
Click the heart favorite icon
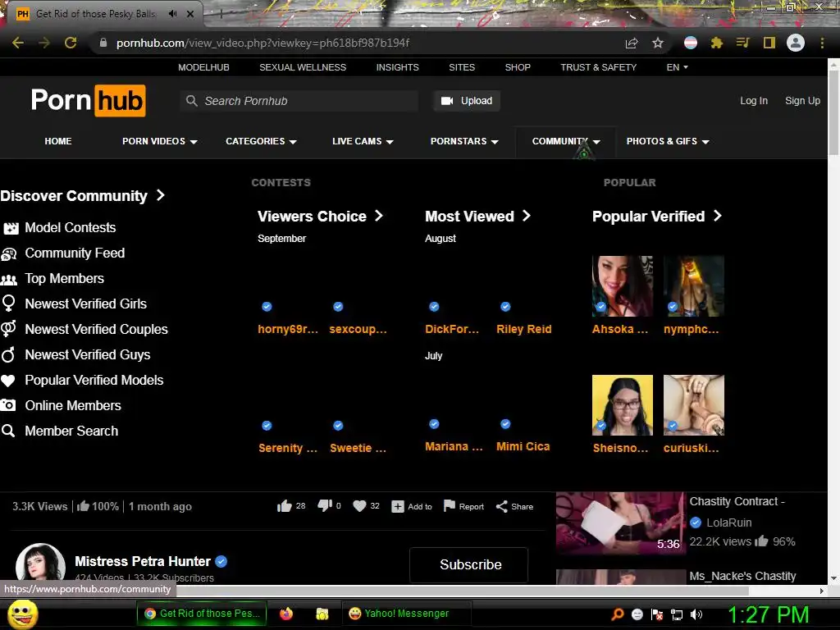pyautogui.click(x=359, y=506)
